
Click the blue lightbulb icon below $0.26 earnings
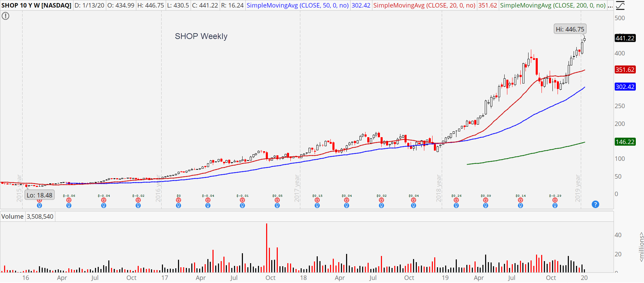click(456, 206)
